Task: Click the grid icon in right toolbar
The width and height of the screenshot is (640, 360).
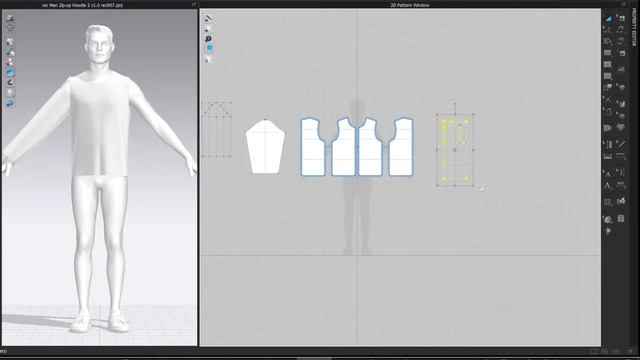Action: click(607, 202)
